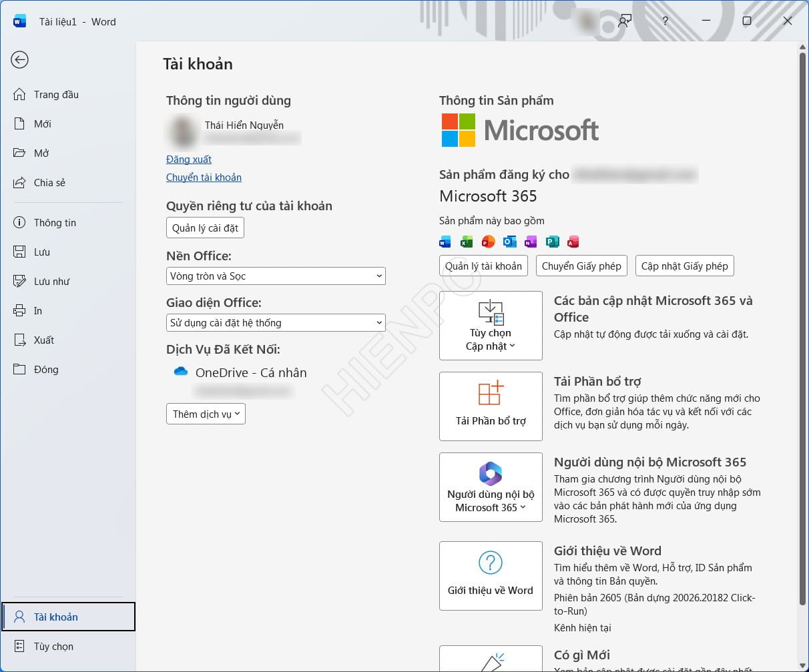This screenshot has height=672, width=809.
Task: Select Lưu in the sidebar
Action: (68, 252)
